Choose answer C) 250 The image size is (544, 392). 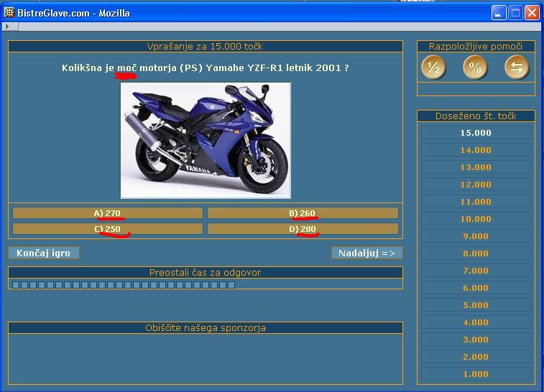(108, 229)
